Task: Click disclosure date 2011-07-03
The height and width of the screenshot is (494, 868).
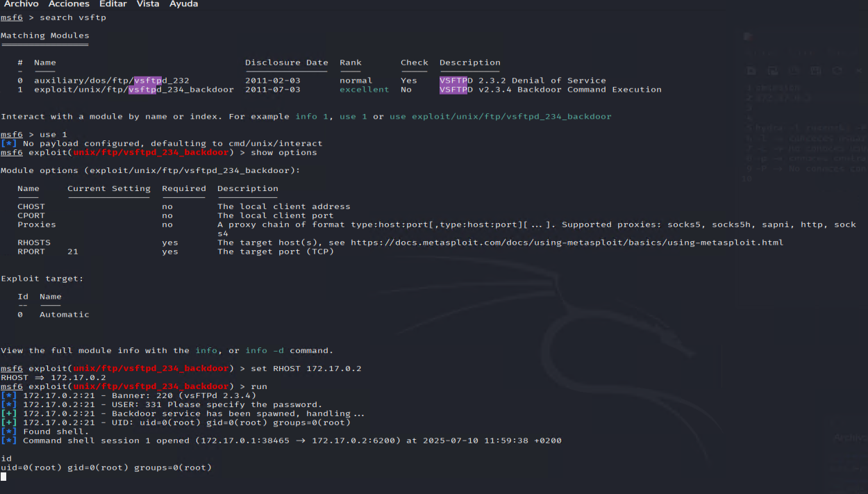Action: [273, 90]
